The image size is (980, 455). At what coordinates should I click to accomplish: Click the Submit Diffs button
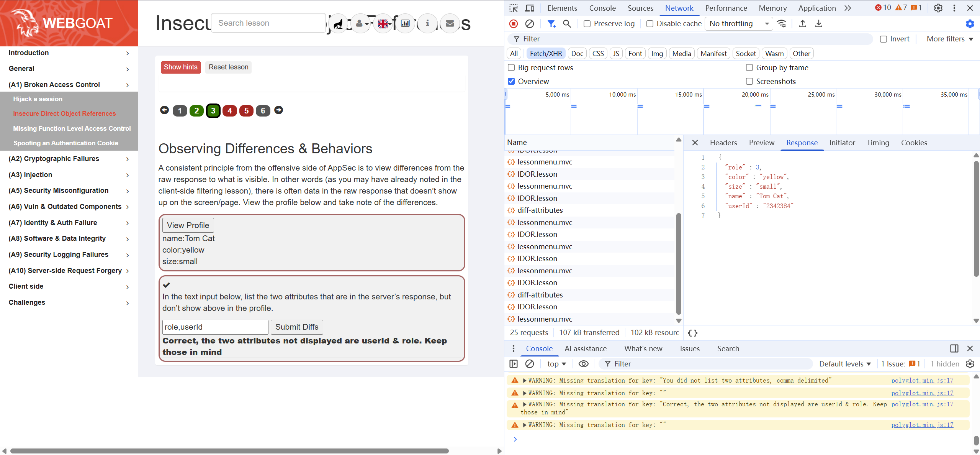coord(297,327)
